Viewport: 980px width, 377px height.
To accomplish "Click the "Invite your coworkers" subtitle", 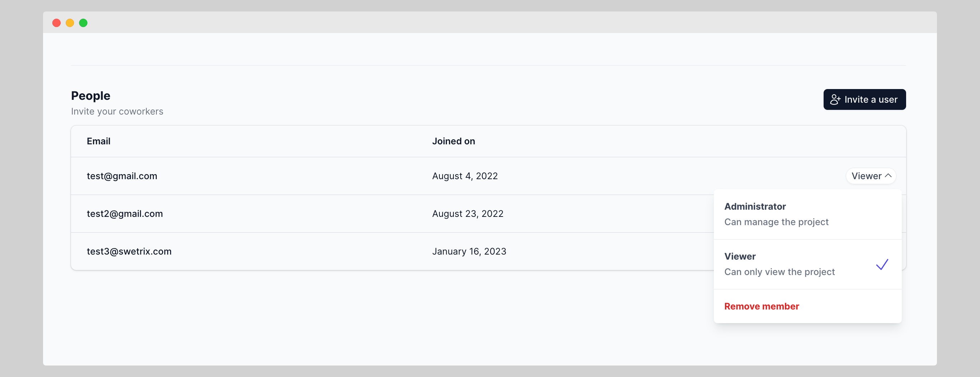I will 117,111.
